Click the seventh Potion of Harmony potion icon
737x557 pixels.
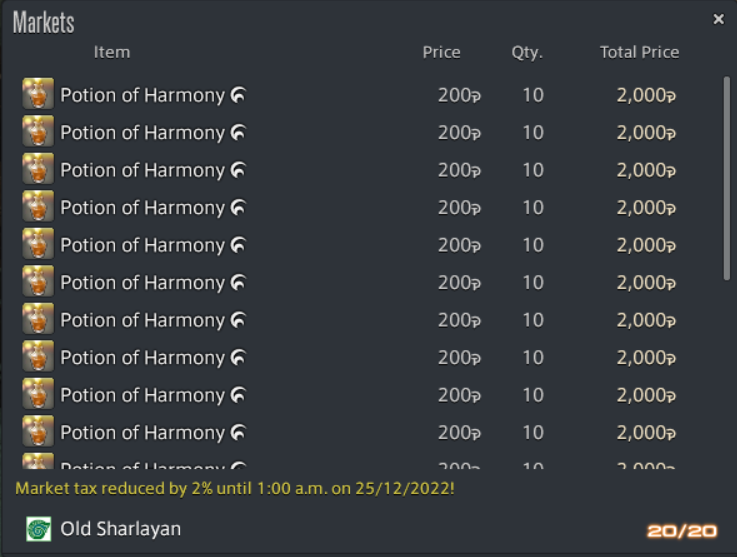point(38,319)
